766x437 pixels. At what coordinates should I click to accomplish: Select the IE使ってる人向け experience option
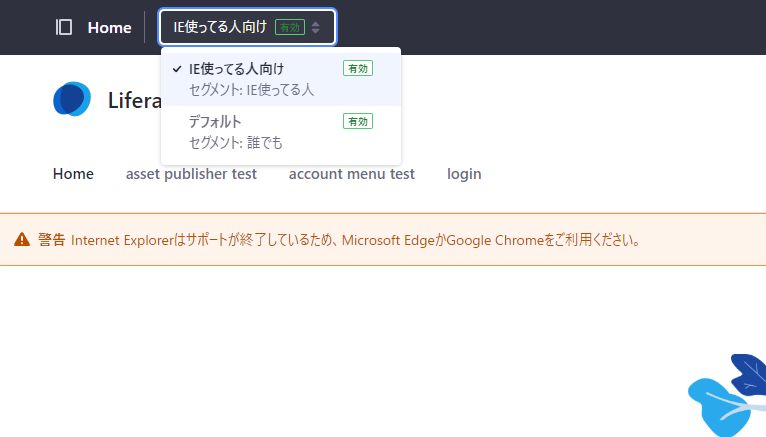coord(281,79)
